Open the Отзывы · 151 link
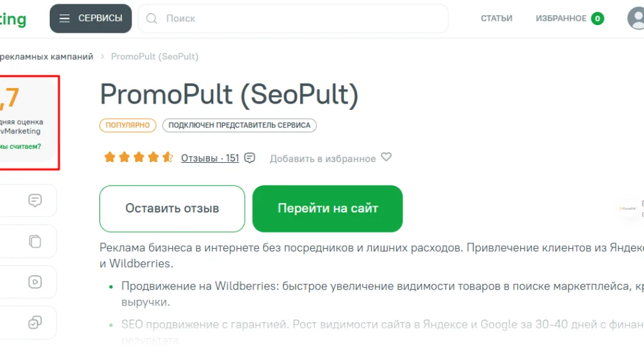This screenshot has width=644, height=362. point(210,158)
